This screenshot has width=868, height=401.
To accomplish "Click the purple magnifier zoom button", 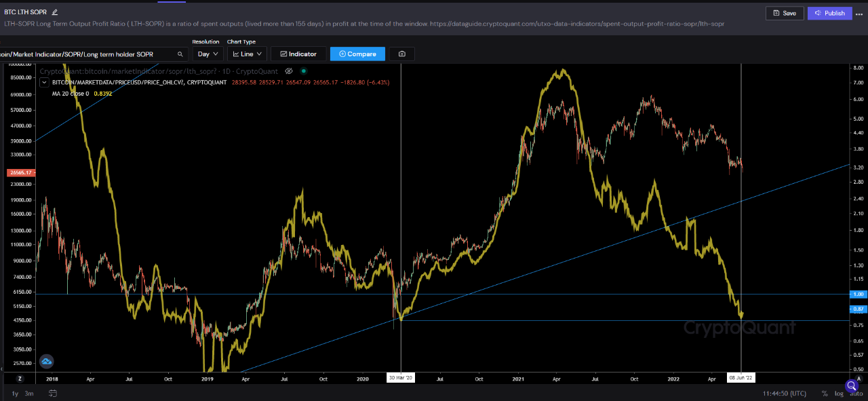I will (x=852, y=385).
